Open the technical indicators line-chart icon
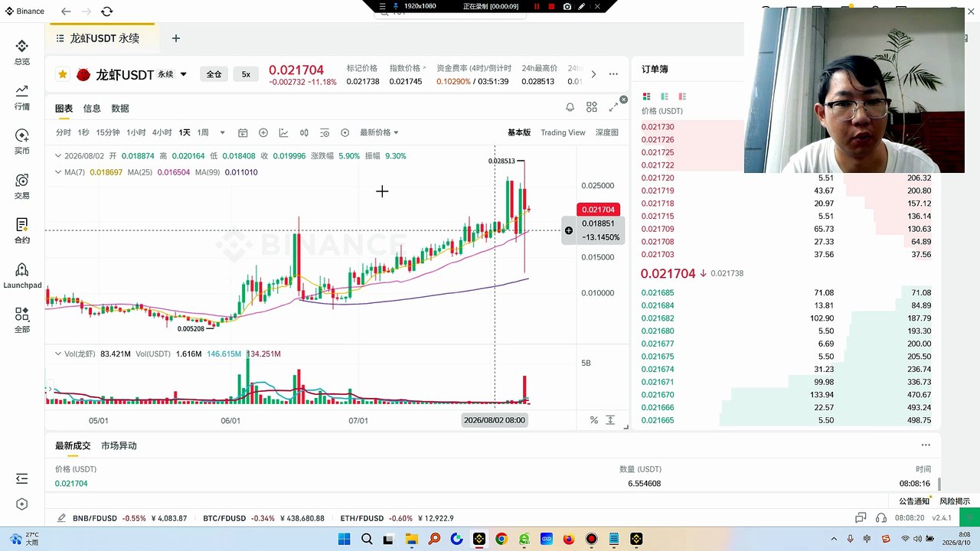Image resolution: width=980 pixels, height=551 pixels. (x=283, y=132)
